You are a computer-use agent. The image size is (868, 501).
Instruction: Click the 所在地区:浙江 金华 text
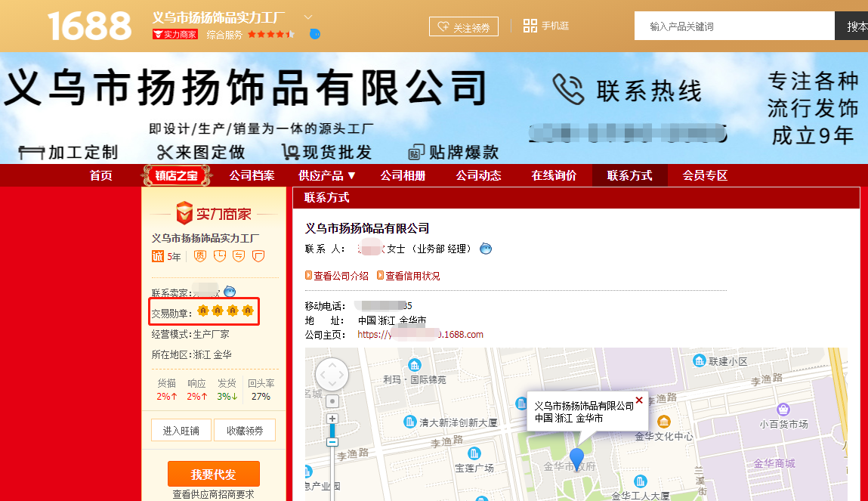(192, 355)
